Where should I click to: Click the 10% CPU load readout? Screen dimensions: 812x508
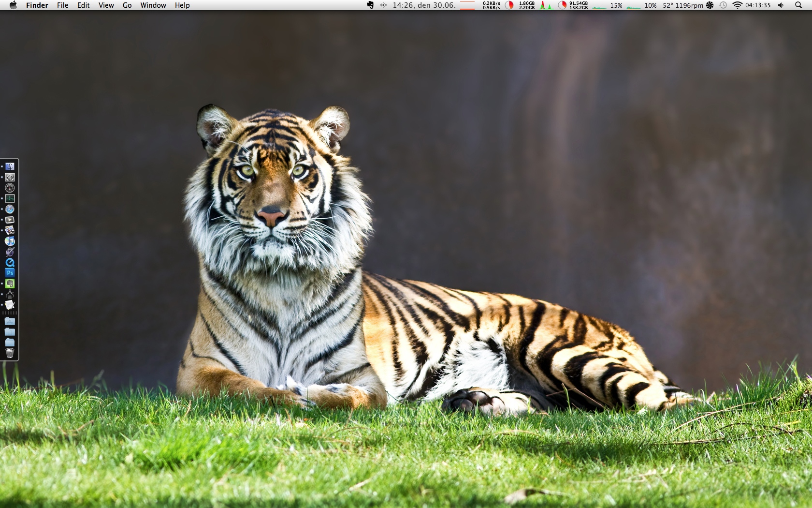pos(651,5)
